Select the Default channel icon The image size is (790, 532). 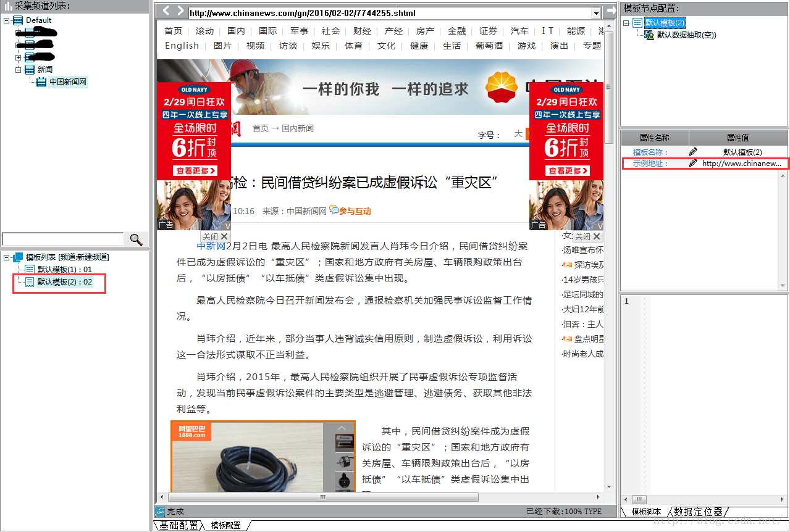point(18,20)
